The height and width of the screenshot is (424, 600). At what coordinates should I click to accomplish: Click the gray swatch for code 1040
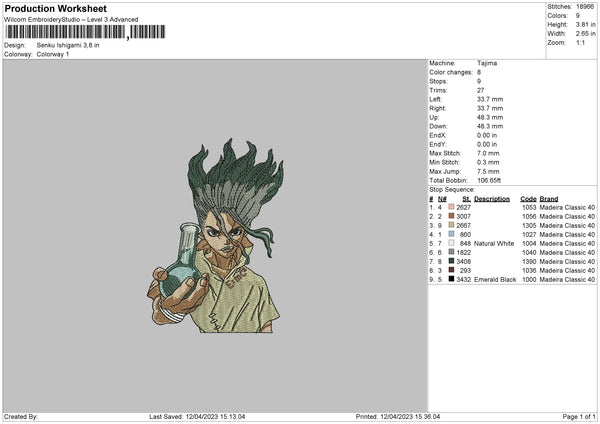point(451,252)
